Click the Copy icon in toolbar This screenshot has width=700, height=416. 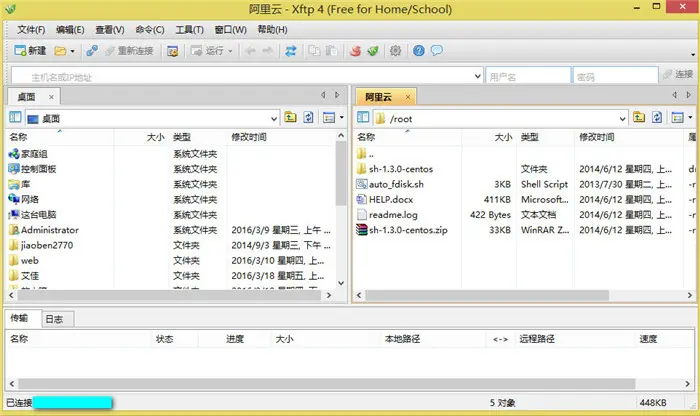pyautogui.click(x=314, y=51)
